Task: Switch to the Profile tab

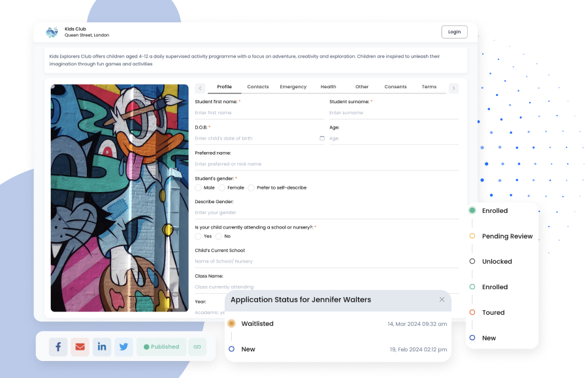Action: [224, 87]
